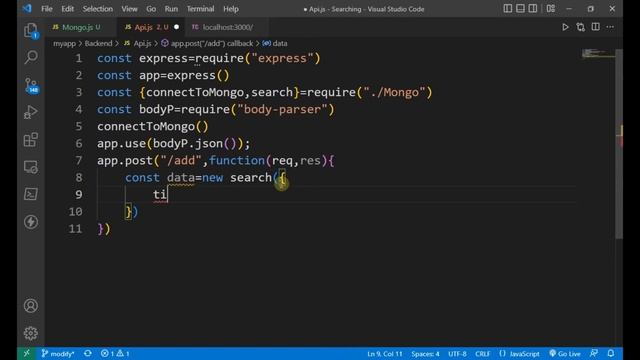Click the "/add" string on line 7
Viewport: 640px width, 360px height.
(180, 160)
